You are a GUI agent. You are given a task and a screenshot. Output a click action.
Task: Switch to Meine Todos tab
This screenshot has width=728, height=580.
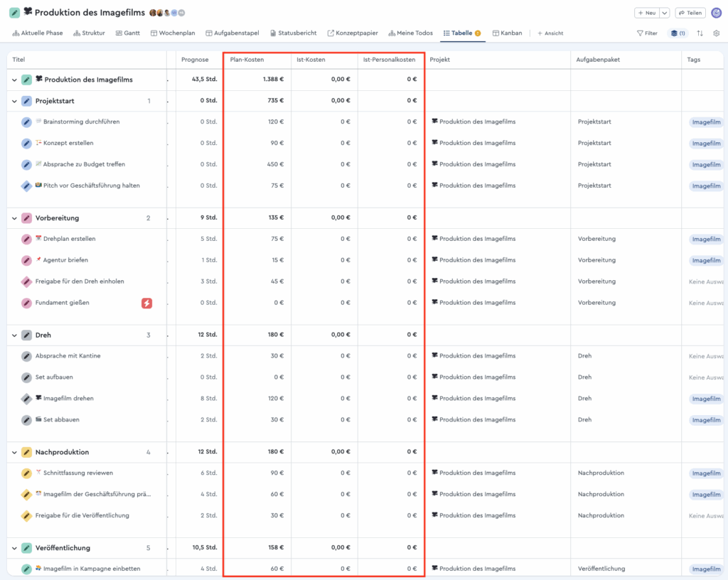pos(410,33)
